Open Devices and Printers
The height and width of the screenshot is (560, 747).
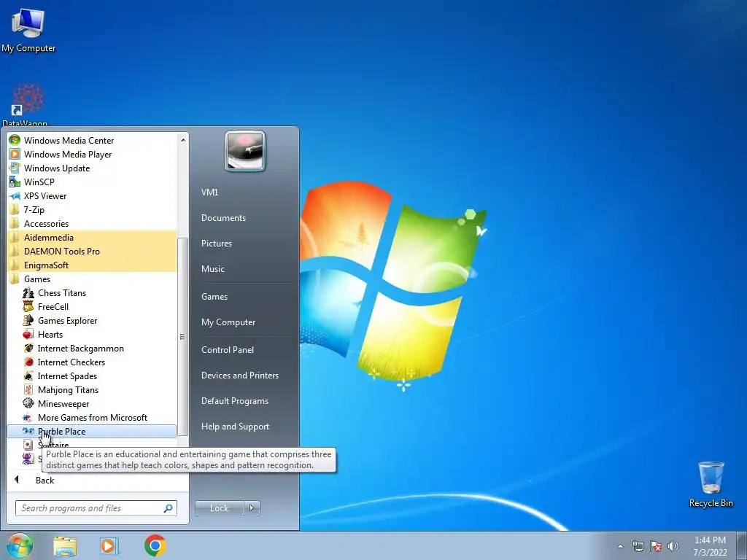tap(239, 376)
